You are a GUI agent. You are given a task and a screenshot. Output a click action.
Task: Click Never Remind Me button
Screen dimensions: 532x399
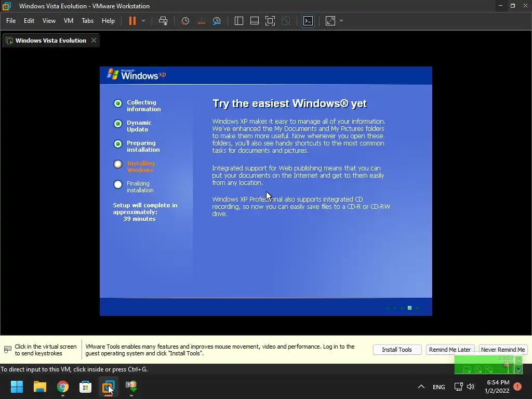(503, 350)
